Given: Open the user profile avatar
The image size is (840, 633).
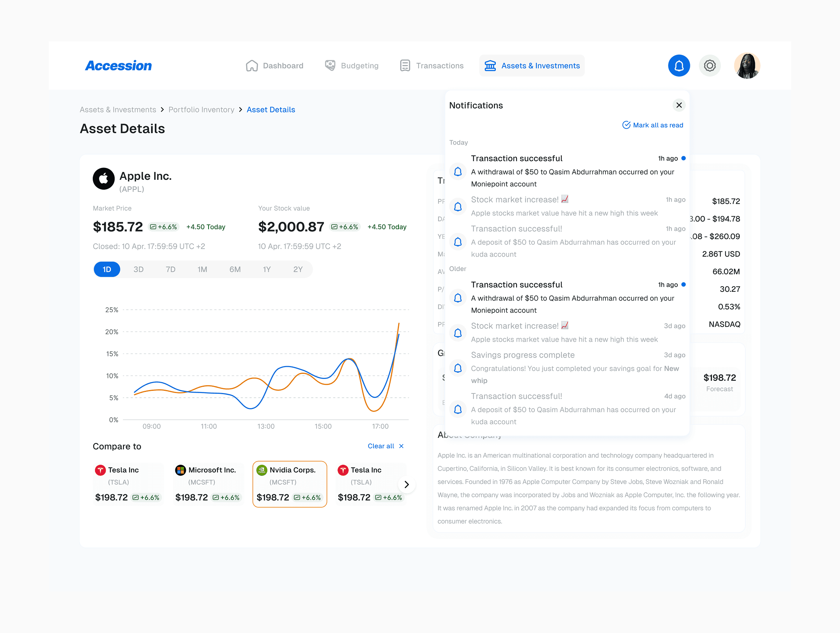Looking at the screenshot, I should coord(746,66).
